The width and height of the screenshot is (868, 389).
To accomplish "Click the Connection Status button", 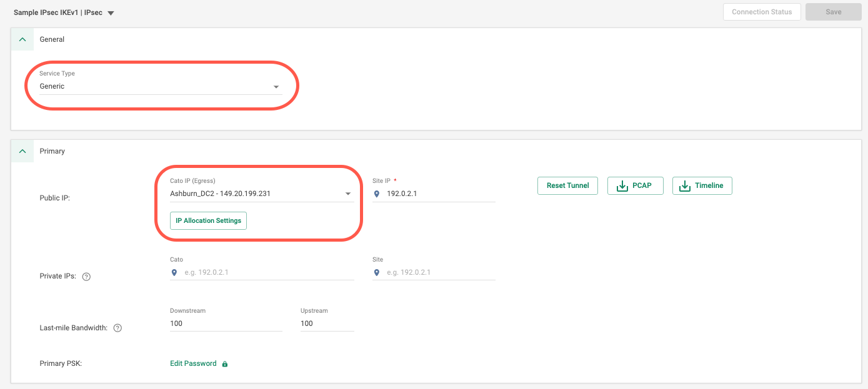I will 762,12.
